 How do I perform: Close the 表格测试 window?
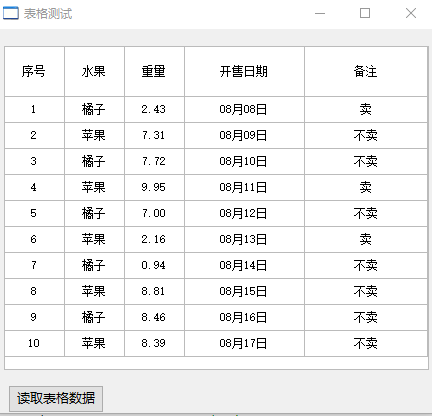pyautogui.click(x=411, y=13)
